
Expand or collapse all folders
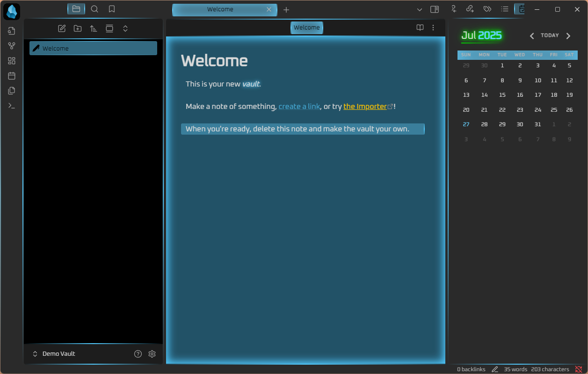point(125,29)
